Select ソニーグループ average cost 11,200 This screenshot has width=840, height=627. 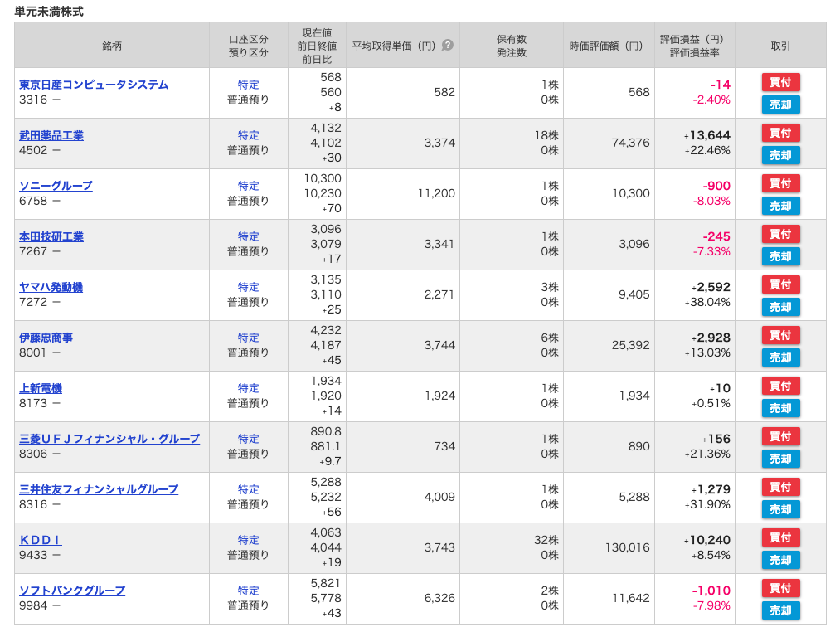click(x=437, y=193)
